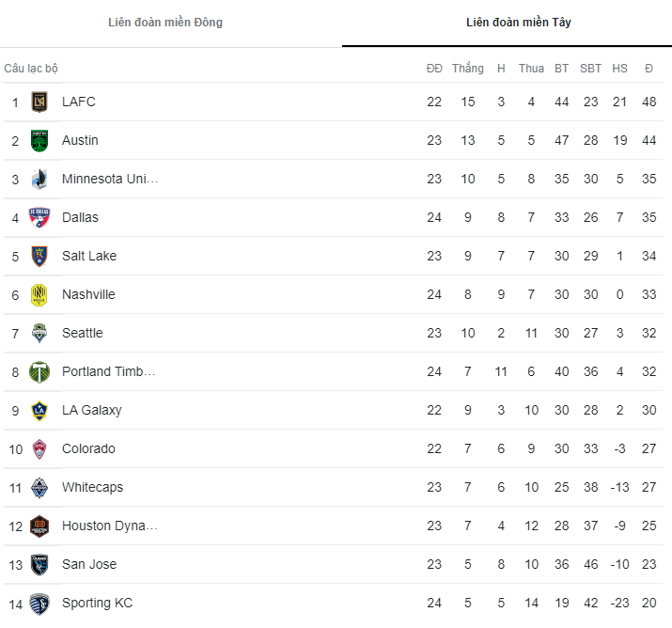
Task: Click the Sporting KC crest icon
Action: pos(39,603)
